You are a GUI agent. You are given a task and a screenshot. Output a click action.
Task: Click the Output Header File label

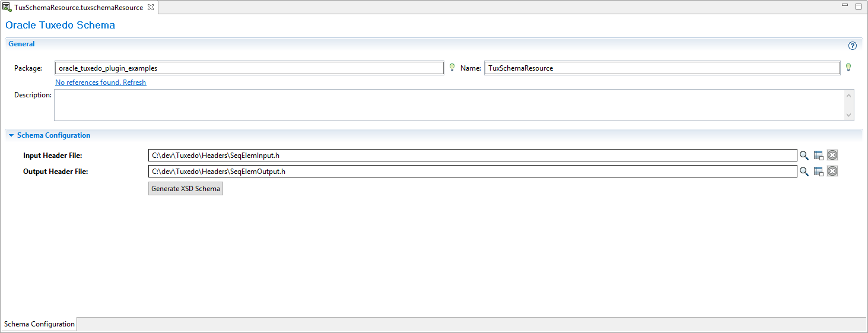click(56, 172)
